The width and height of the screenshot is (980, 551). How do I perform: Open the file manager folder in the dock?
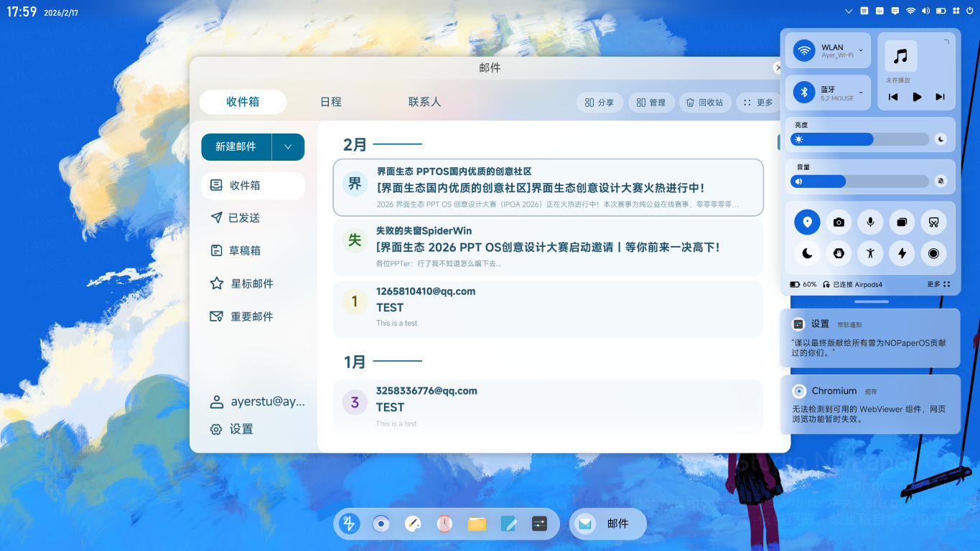click(x=477, y=524)
